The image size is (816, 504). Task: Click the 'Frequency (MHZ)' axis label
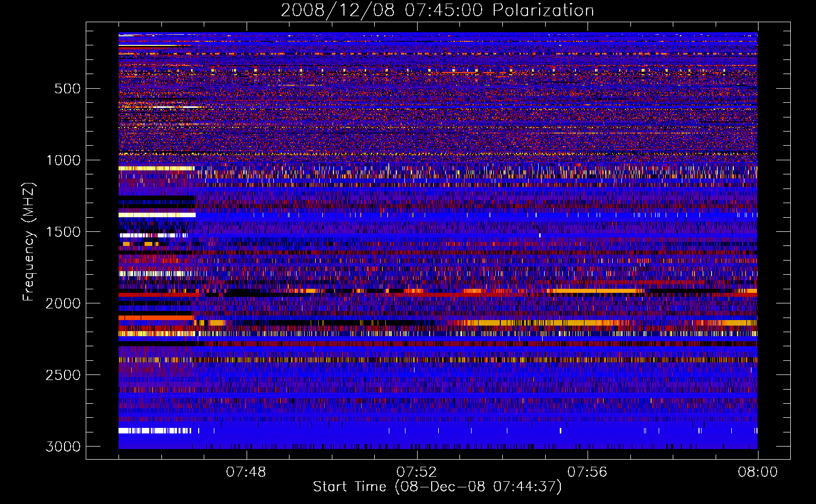pyautogui.click(x=29, y=242)
